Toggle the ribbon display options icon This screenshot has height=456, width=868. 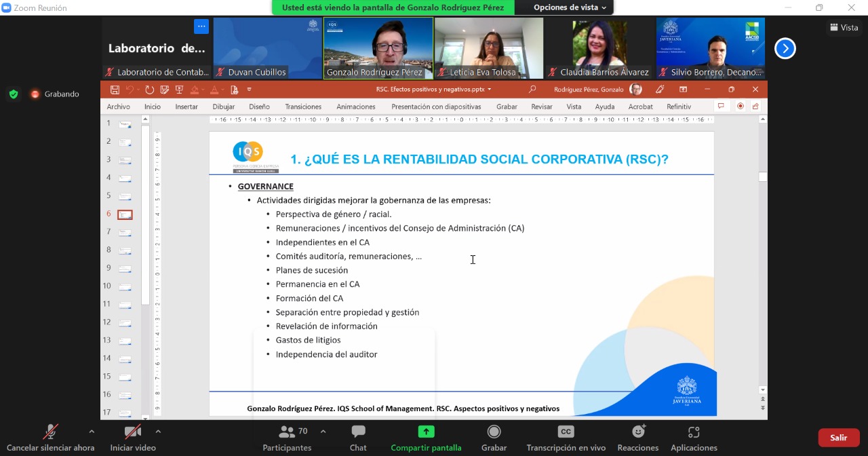pos(683,89)
